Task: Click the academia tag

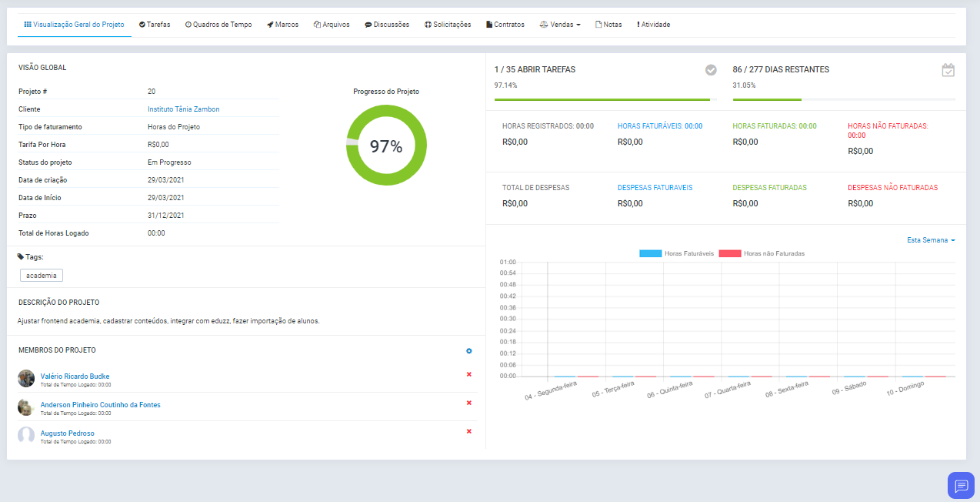Action: (x=42, y=276)
